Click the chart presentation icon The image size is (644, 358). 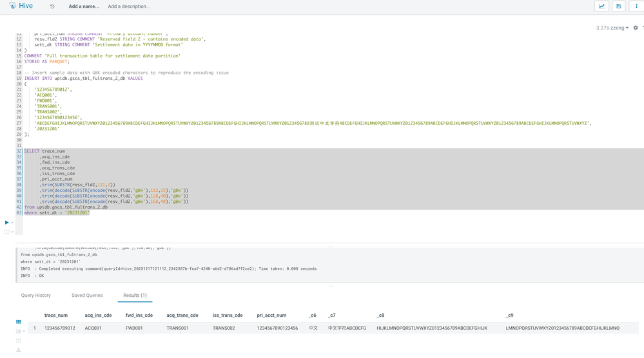601,6
